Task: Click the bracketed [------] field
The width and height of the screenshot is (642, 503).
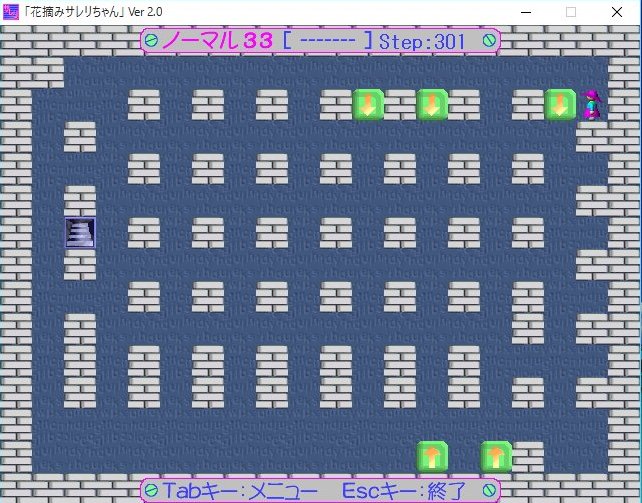Action: coord(328,41)
